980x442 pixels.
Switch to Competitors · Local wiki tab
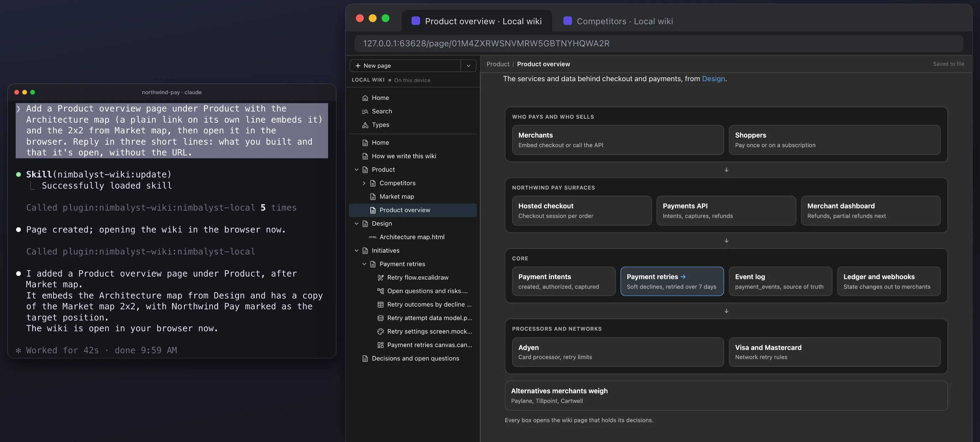click(618, 21)
